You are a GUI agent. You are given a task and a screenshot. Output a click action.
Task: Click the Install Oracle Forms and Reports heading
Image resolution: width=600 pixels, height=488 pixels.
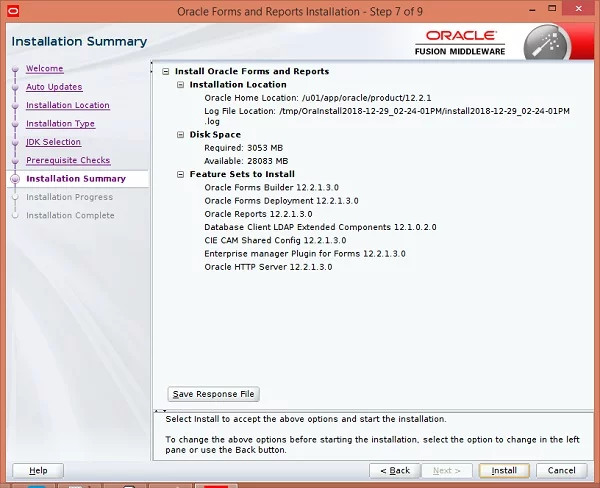[252, 72]
